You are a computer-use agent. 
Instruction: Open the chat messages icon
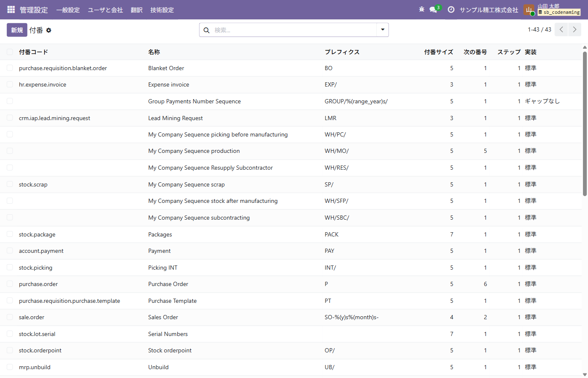tap(433, 9)
